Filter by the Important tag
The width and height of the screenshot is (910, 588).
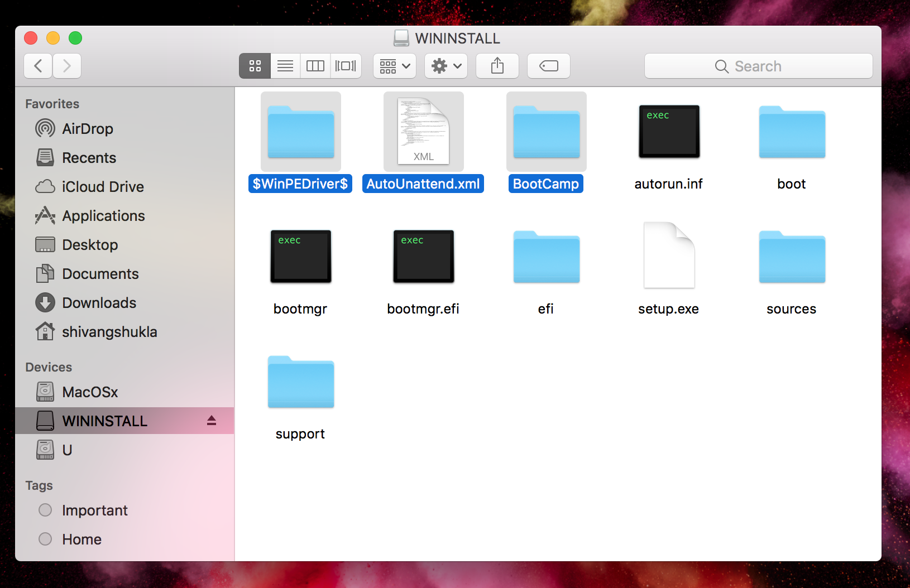pos(124,510)
